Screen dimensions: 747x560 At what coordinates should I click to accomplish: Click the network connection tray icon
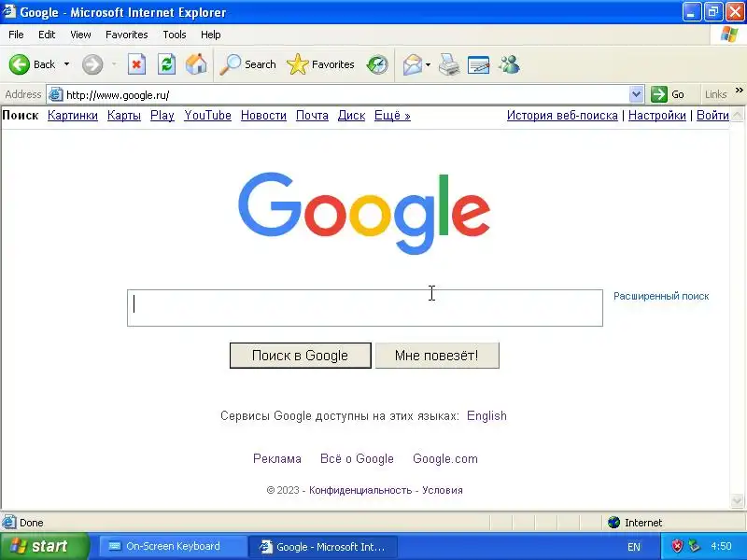click(695, 546)
